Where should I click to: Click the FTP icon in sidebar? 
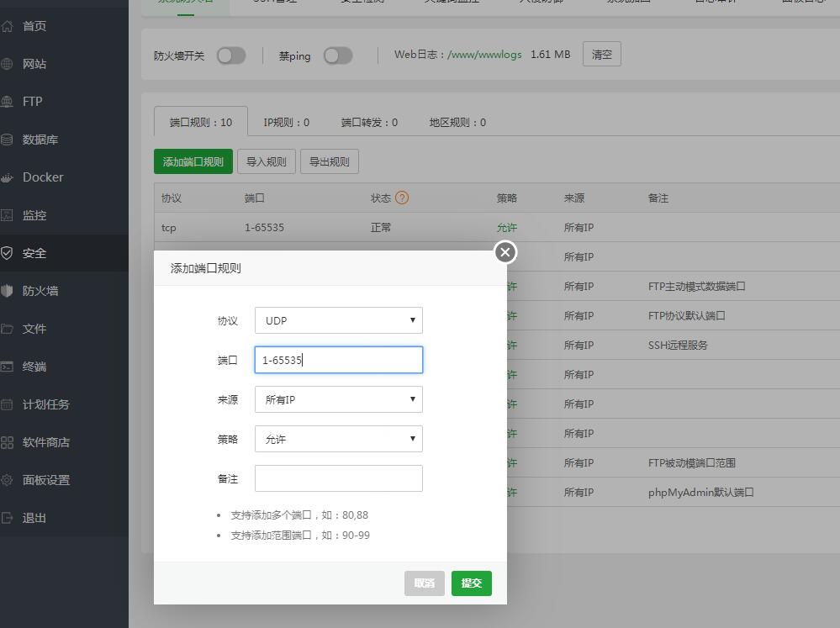(7, 101)
